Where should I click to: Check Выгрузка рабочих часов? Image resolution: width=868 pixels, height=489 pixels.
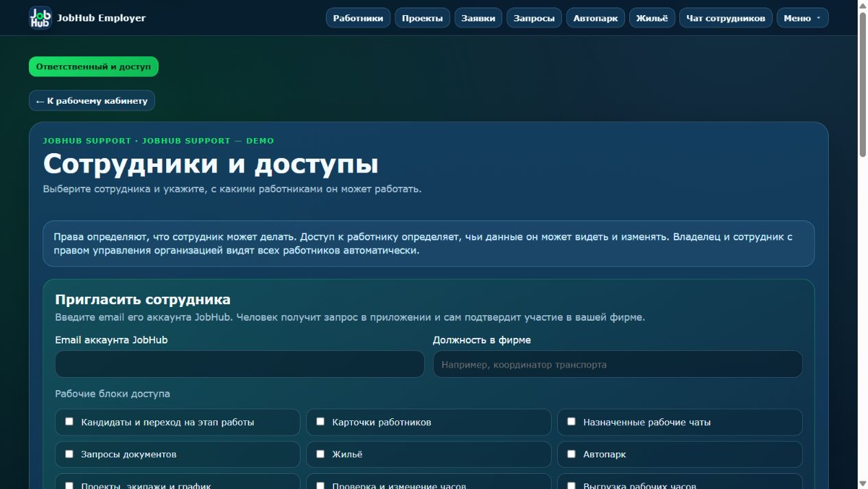(x=572, y=486)
